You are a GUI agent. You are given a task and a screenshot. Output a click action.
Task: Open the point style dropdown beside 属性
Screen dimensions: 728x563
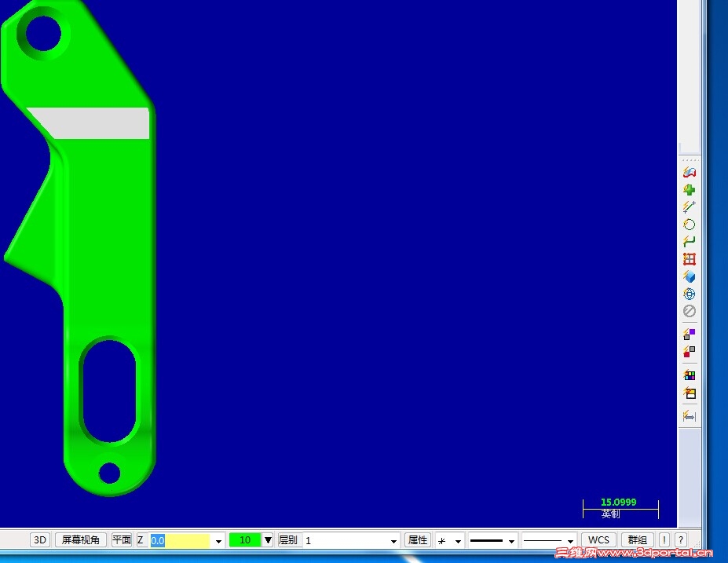[459, 540]
